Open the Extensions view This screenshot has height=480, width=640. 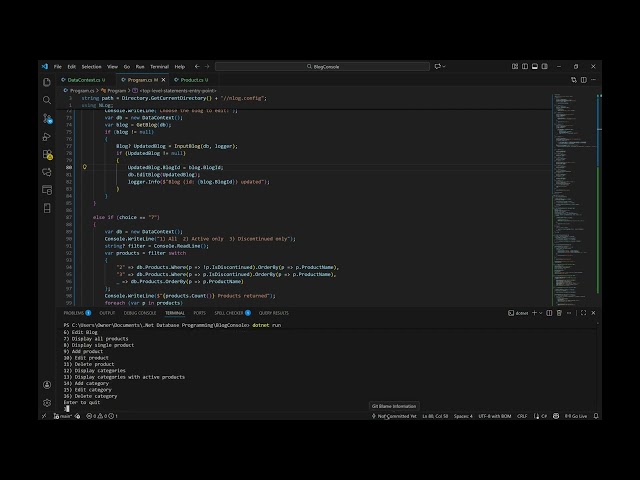click(x=47, y=154)
